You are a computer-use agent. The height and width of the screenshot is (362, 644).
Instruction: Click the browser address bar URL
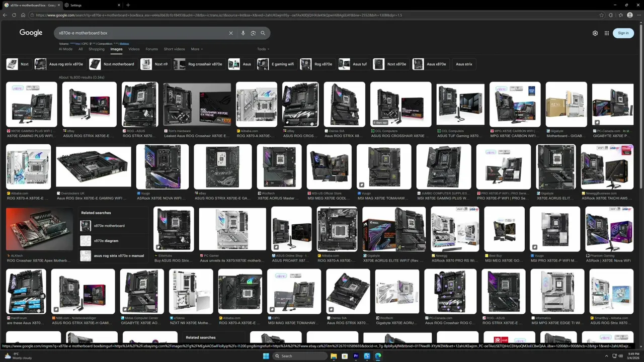[x=312, y=15]
